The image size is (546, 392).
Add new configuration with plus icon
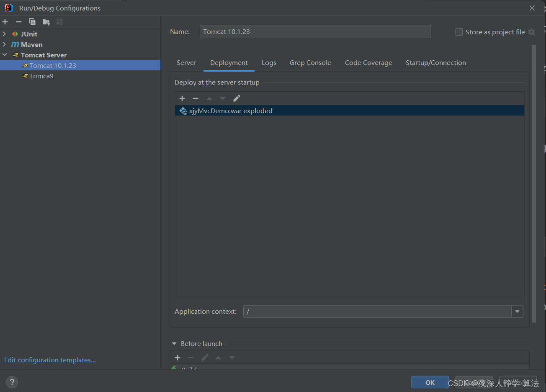[5, 22]
